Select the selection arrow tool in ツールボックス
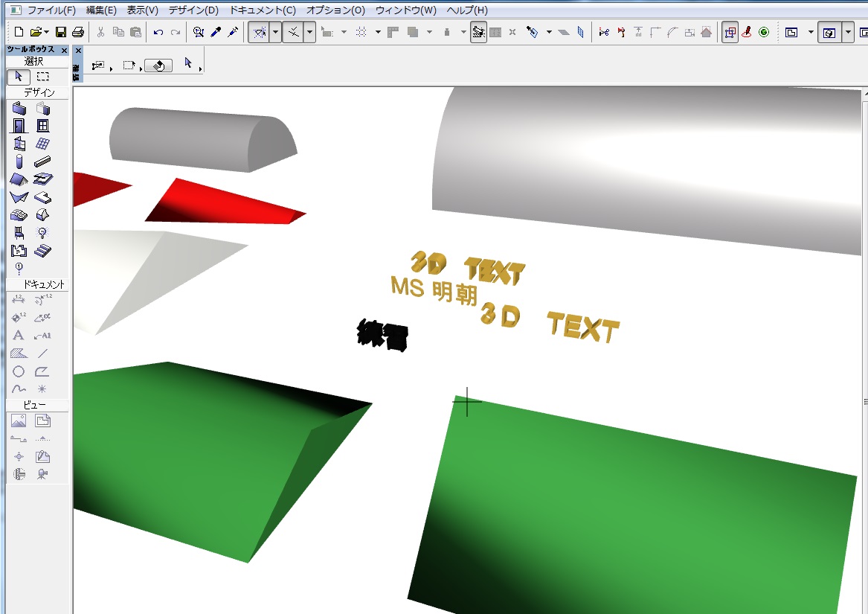868x614 pixels. click(x=18, y=77)
